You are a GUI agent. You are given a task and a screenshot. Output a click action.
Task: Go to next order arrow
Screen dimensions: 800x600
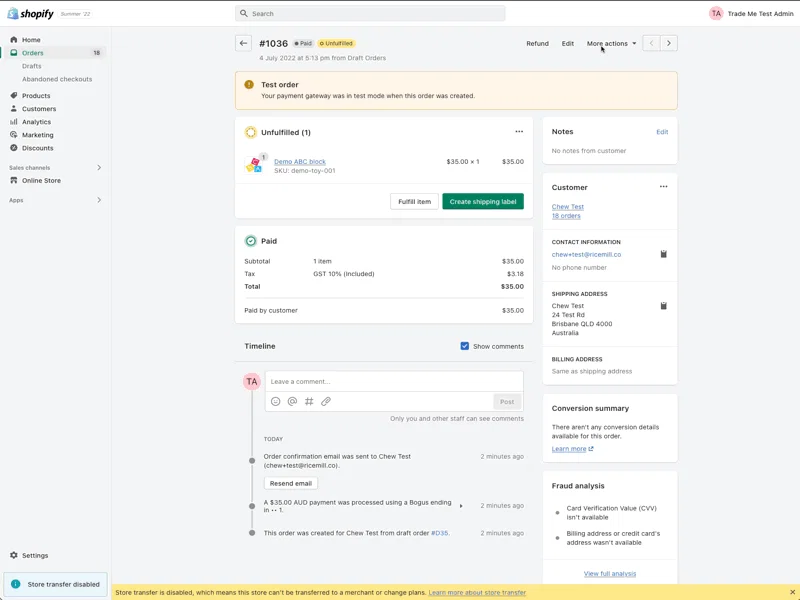(x=669, y=43)
